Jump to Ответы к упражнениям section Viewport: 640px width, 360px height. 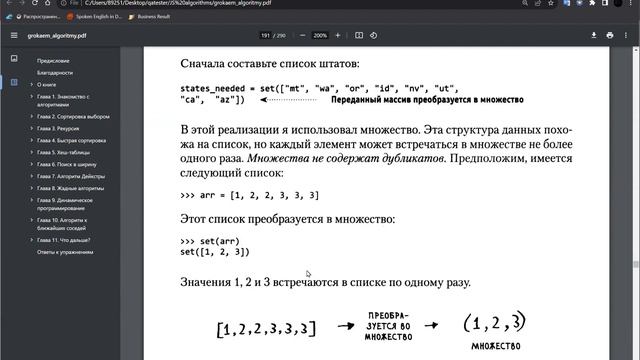tap(65, 252)
